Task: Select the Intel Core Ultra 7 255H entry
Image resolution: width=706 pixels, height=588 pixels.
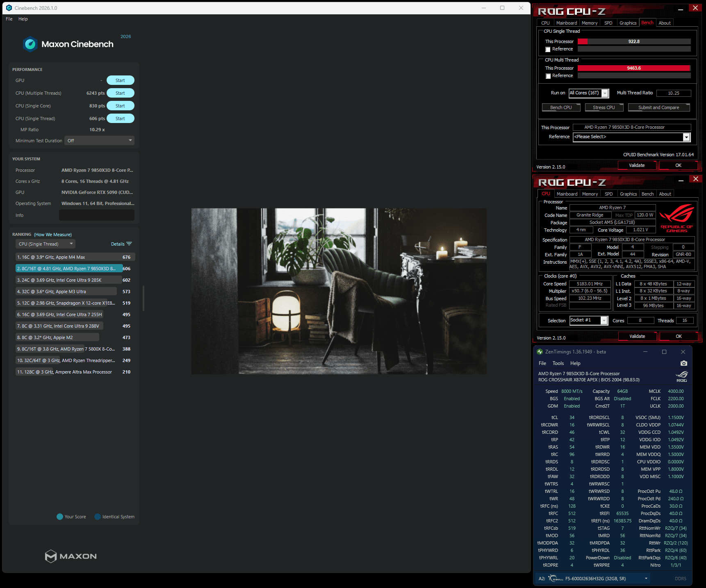Action: pos(75,315)
